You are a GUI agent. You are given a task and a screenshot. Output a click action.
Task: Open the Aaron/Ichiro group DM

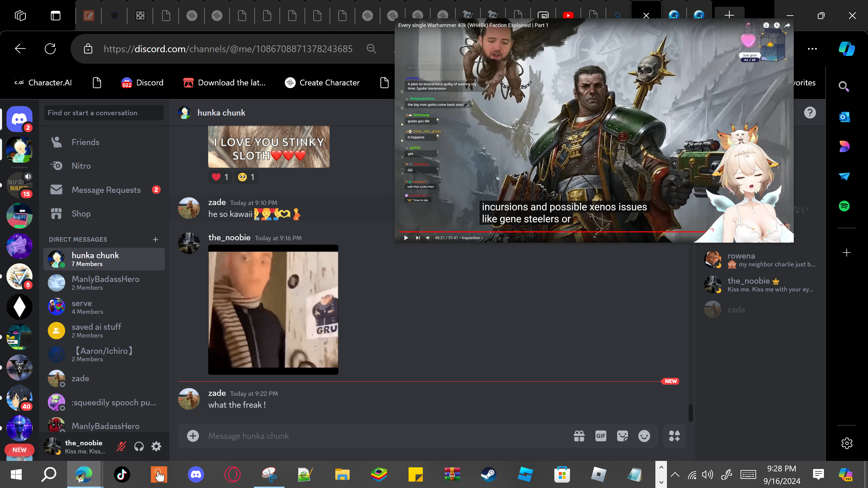(x=104, y=354)
